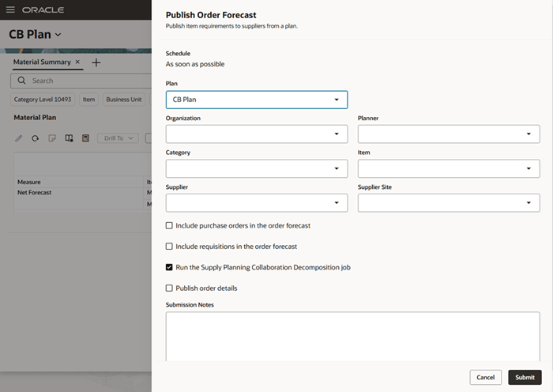Click the pencil edit icon
Screen dimensions: 553x392
click(20, 138)
